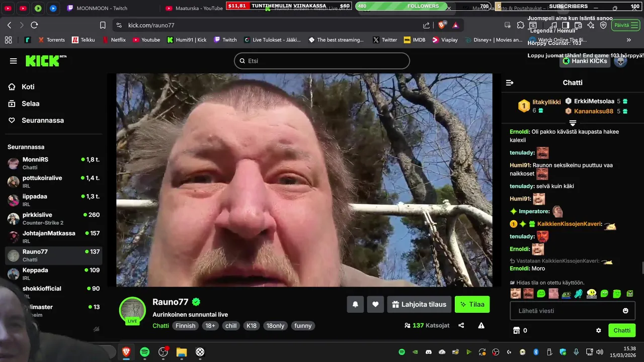
Task: Send message with the Chatti button
Action: tap(621, 330)
